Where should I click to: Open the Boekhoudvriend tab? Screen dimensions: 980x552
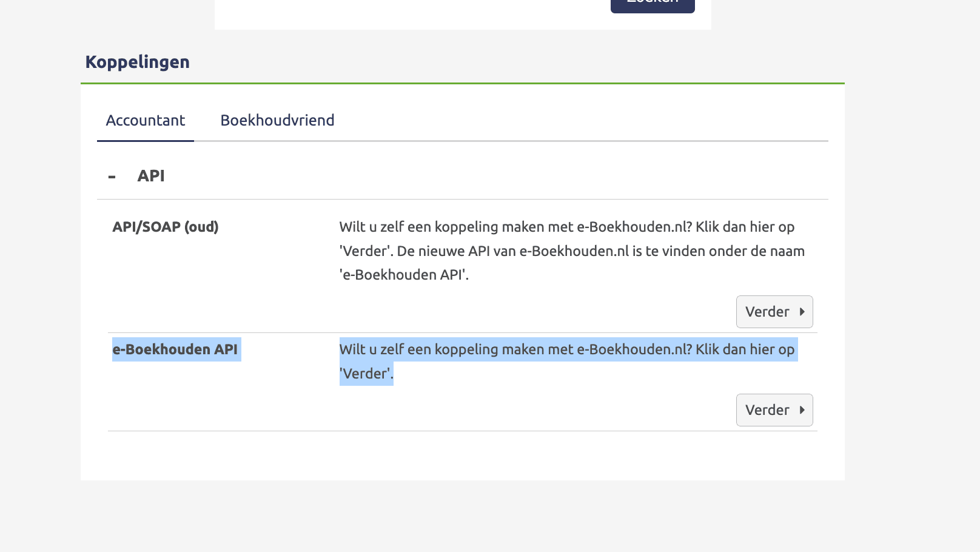coord(277,120)
